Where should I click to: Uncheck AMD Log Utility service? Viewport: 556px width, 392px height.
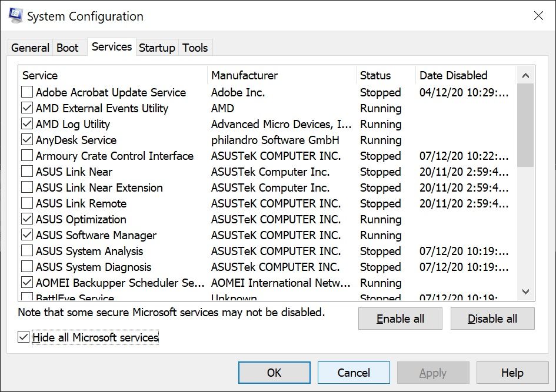27,124
